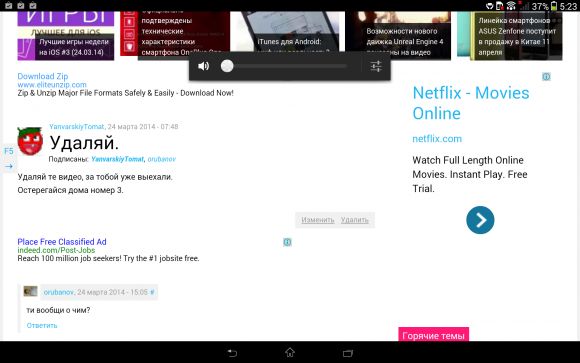The width and height of the screenshot is (580, 363).
Task: Tap the speaker volume icon
Action: [x=203, y=66]
